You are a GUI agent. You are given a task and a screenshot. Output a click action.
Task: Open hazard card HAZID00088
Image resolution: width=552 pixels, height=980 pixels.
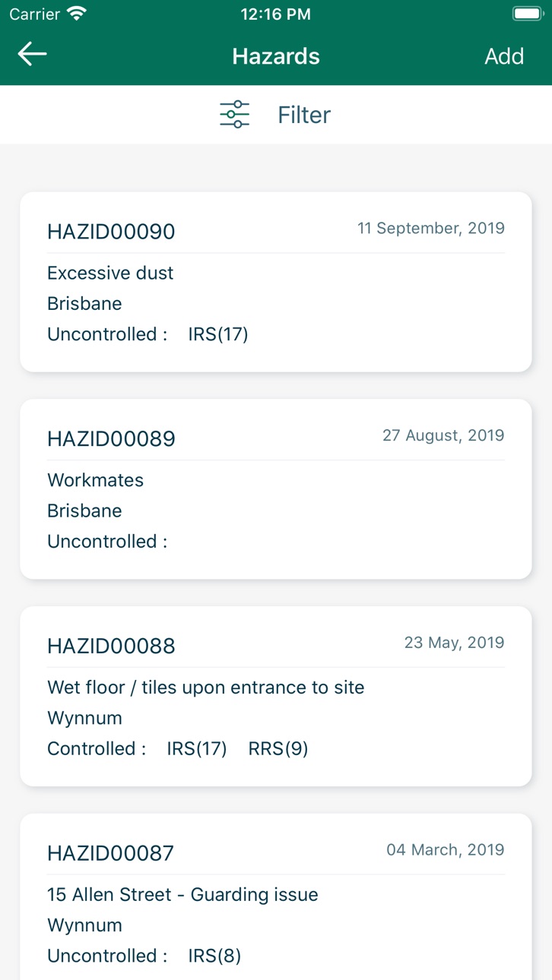(276, 697)
